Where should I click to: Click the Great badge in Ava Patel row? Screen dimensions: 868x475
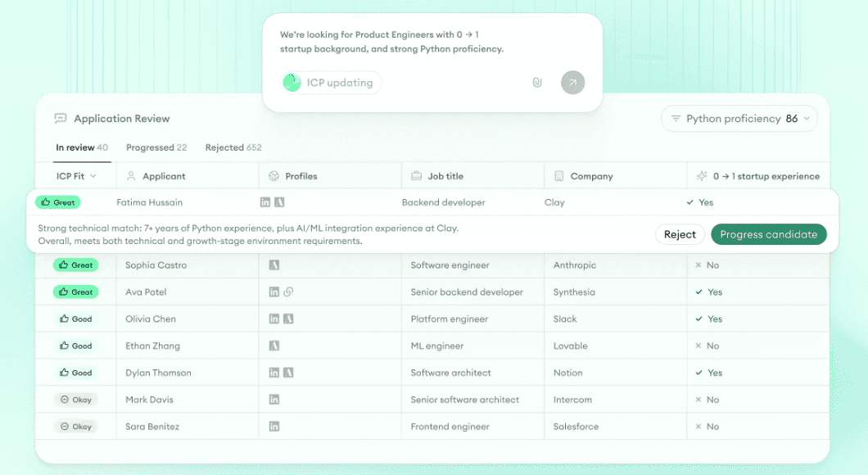coord(76,292)
